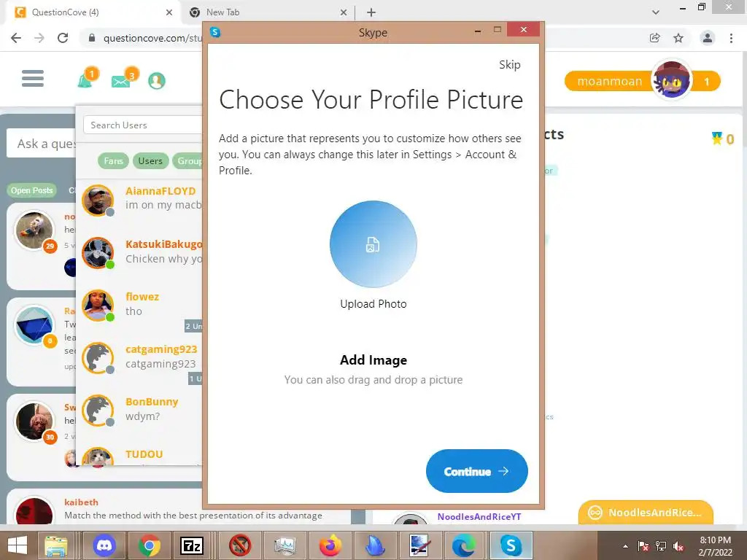This screenshot has height=560, width=747.
Task: Select the Fans filter tab
Action: tap(113, 161)
